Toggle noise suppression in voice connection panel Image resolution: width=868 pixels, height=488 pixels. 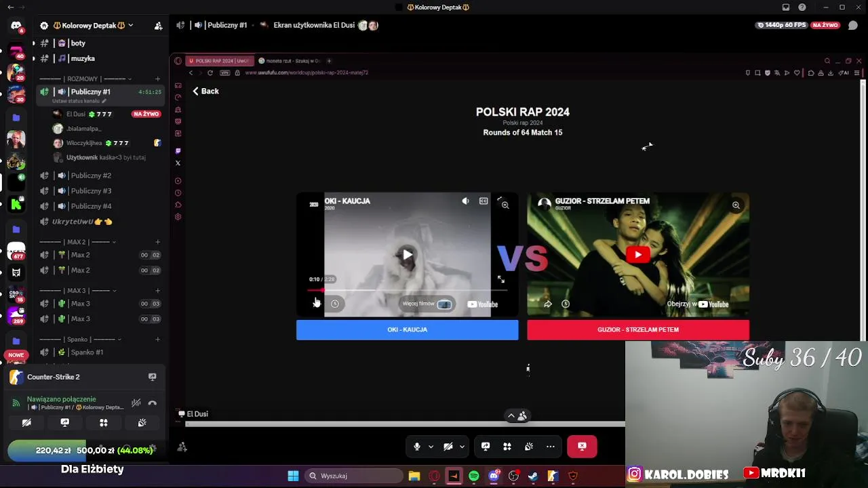(136, 403)
